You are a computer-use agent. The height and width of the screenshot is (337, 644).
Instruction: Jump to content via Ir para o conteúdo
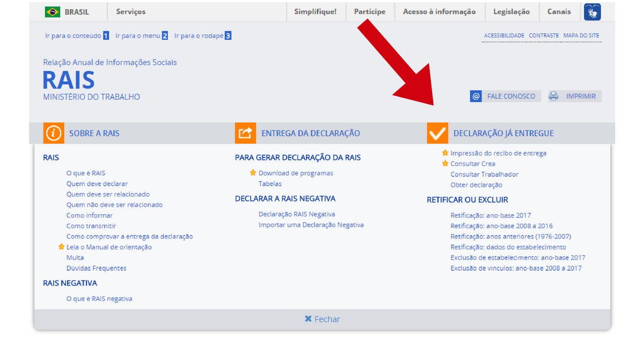[x=77, y=36]
